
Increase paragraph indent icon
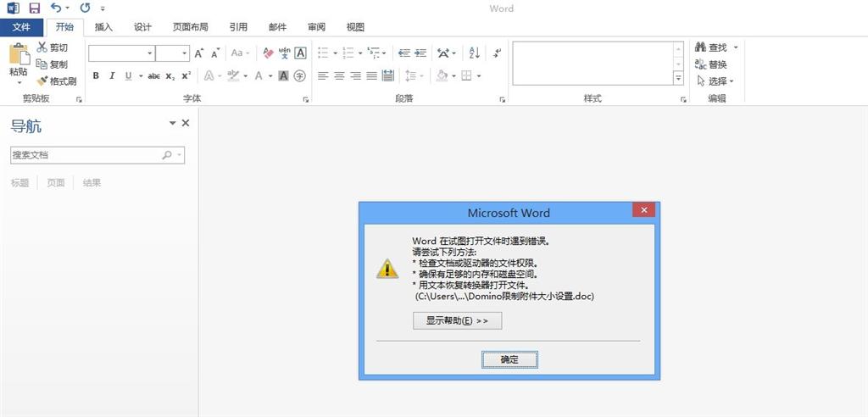420,53
